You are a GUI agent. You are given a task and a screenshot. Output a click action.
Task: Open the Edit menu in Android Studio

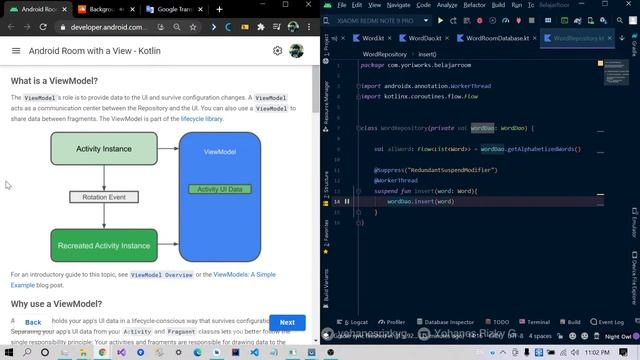357,5
